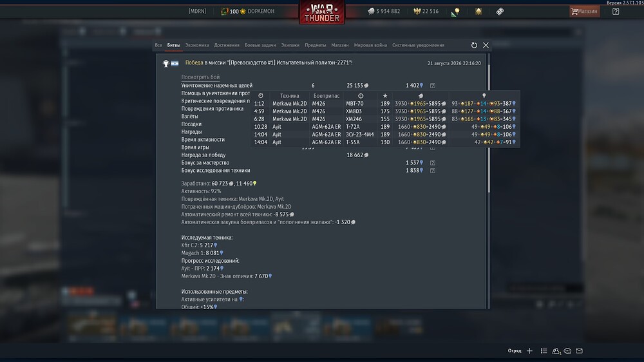Select the XM803 target cell

(354, 111)
